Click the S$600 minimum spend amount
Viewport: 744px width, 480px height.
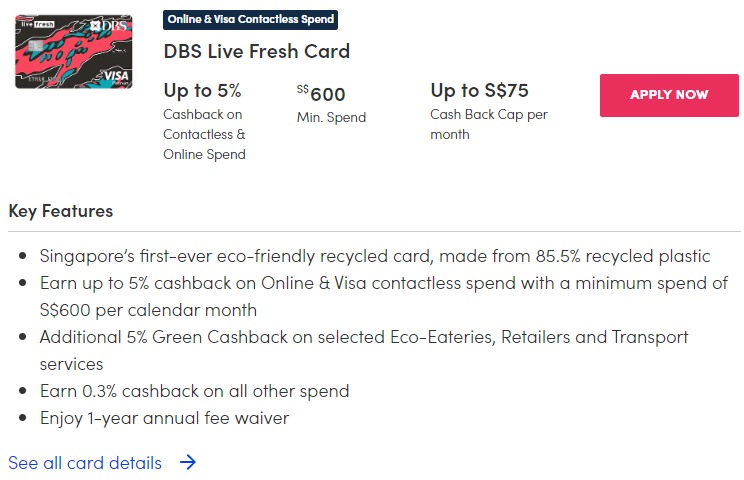(321, 94)
